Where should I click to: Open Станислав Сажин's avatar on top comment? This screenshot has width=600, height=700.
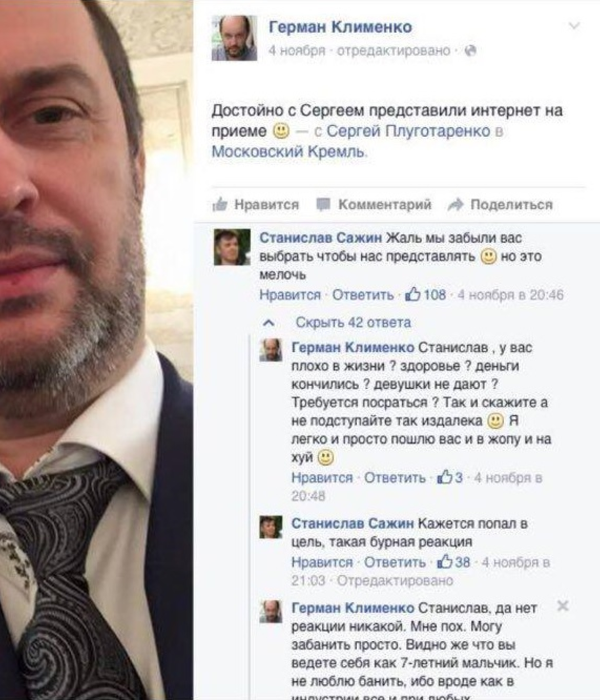point(232,247)
